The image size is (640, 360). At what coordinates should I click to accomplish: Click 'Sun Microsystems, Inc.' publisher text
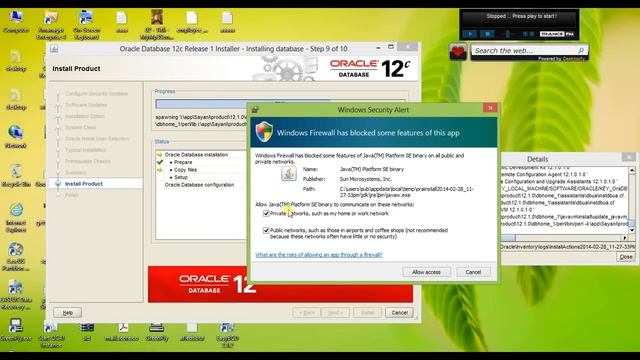coord(366,179)
